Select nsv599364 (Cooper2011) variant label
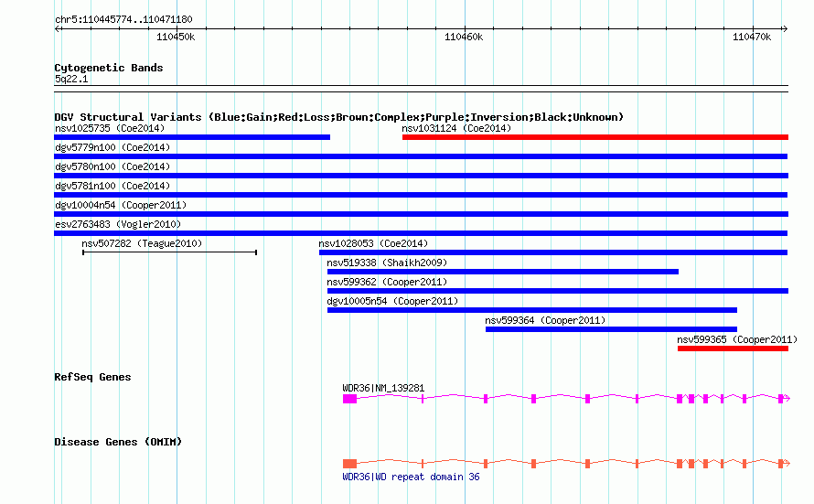Screen dimensions: 814x504 click(x=545, y=320)
